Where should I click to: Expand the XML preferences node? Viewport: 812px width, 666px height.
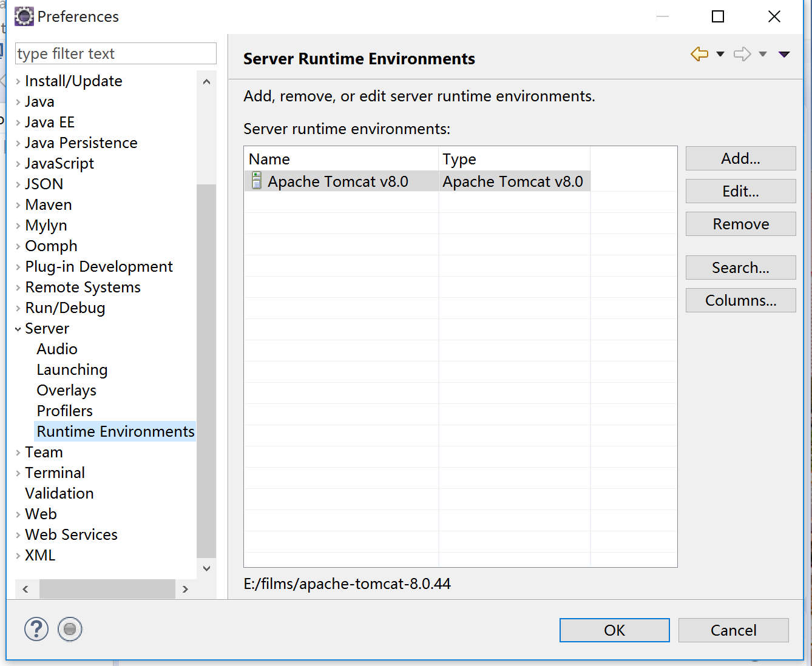[x=18, y=556]
